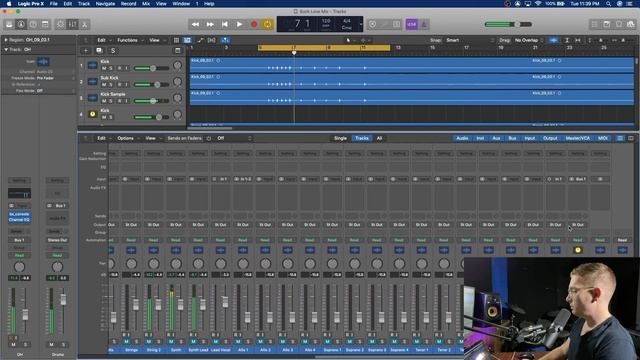Viewport: 640px width, 360px height.
Task: Toggle Cycle mode button
Action: (x=267, y=24)
